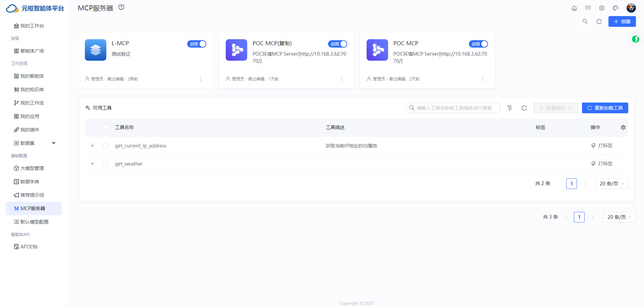Click the search magnifier beside refresh
644x307 pixels.
tap(585, 21)
